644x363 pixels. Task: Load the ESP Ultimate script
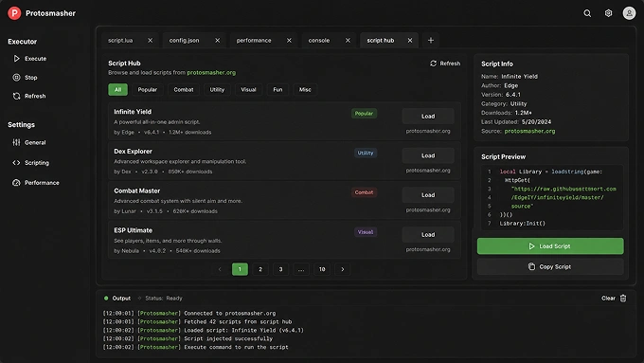pyautogui.click(x=428, y=235)
